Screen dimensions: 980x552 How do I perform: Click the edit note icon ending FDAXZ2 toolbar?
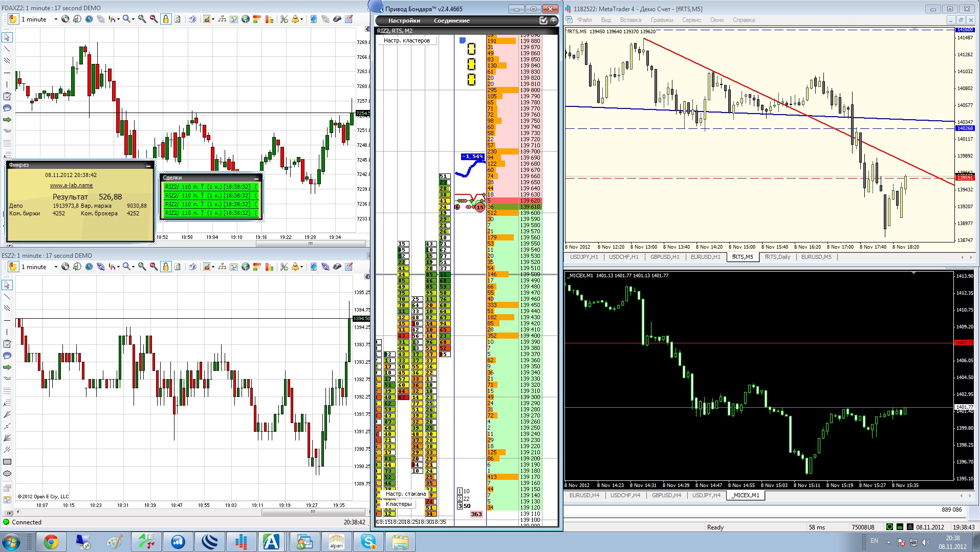coord(349,19)
